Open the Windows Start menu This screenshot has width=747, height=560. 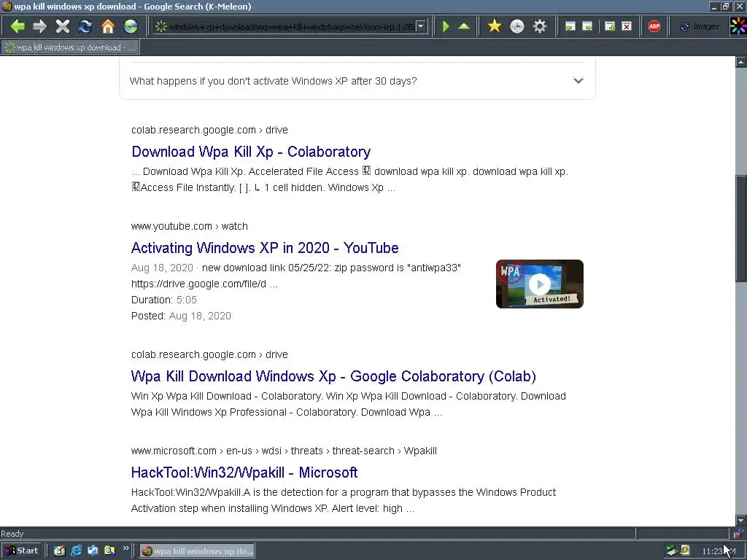21,551
